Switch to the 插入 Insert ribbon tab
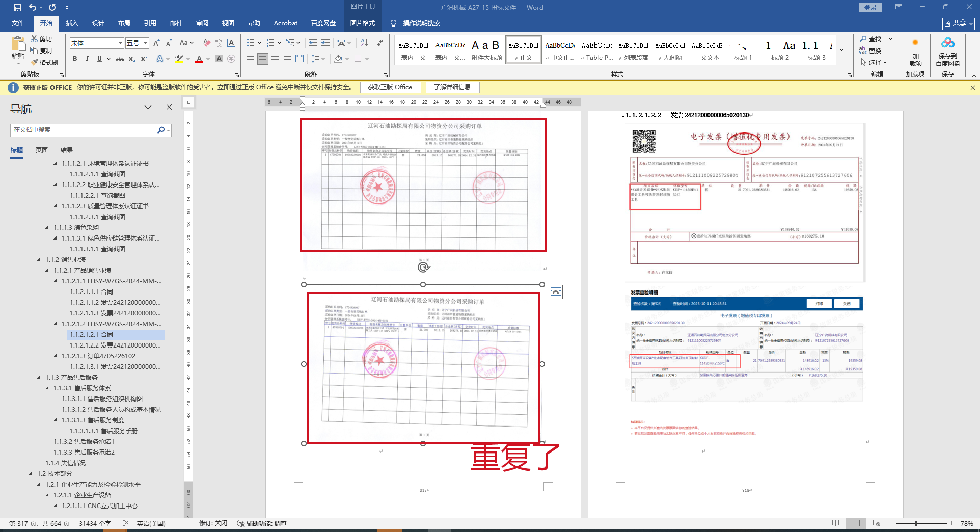The image size is (980, 532). click(72, 23)
